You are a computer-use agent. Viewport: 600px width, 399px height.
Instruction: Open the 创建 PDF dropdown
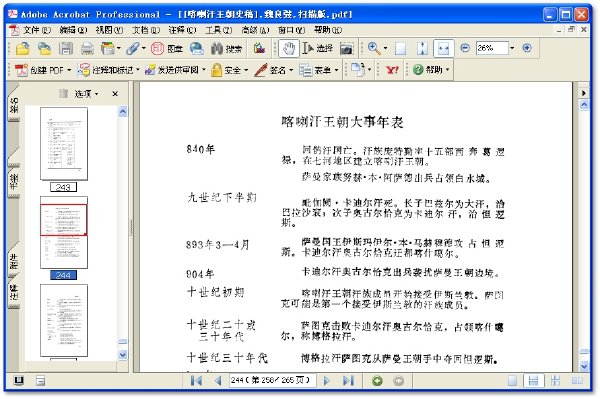[x=43, y=70]
